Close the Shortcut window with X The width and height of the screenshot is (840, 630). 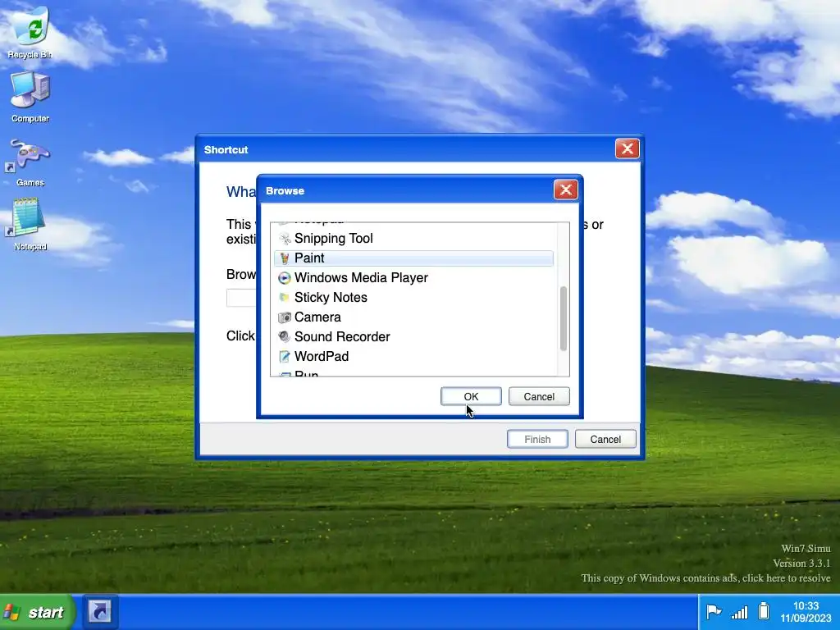(x=628, y=148)
